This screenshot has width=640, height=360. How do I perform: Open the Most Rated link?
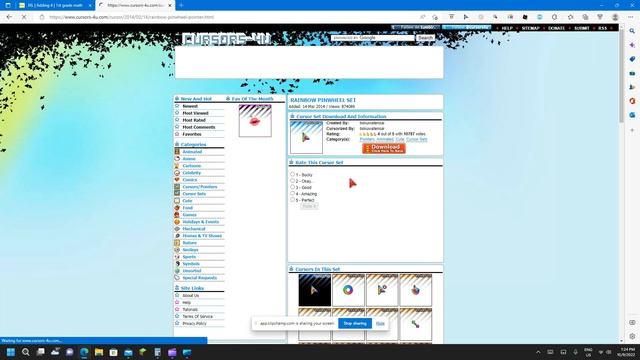[x=194, y=120]
